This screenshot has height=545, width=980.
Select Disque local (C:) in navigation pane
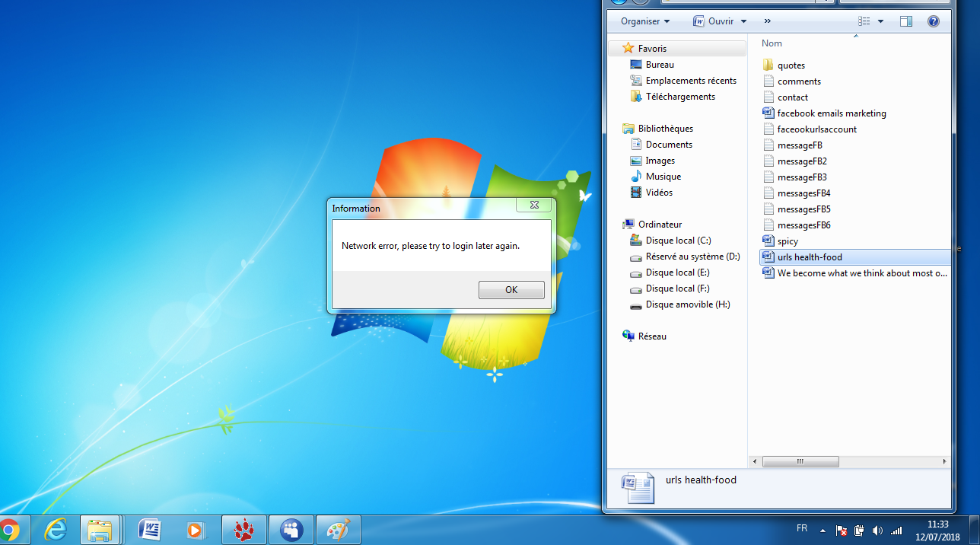(678, 241)
